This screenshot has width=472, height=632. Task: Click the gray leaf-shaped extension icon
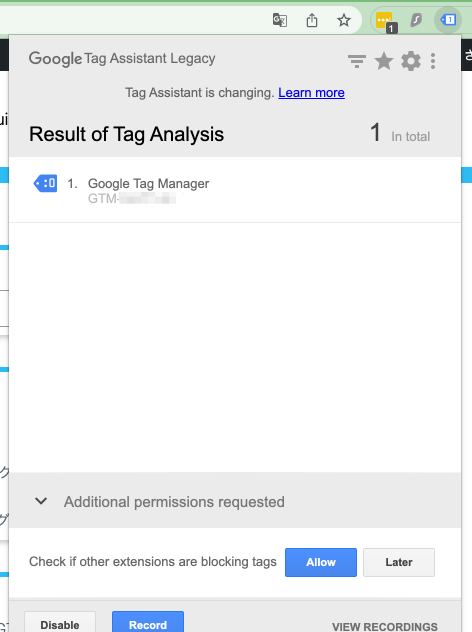416,19
